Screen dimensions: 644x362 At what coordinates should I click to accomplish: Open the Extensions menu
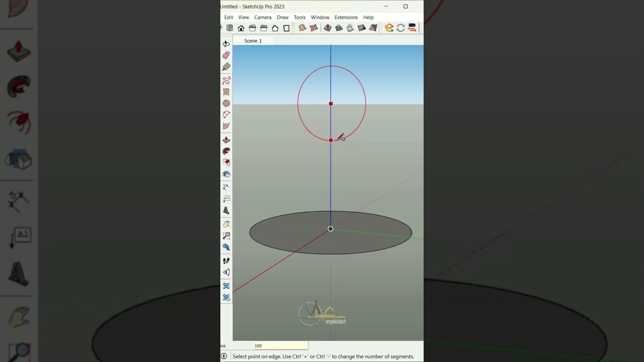346,17
